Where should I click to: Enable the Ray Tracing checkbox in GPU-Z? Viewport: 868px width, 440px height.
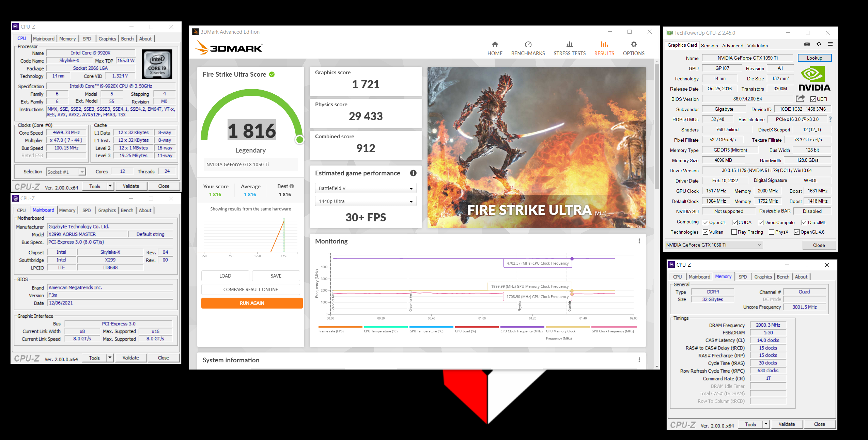click(x=734, y=232)
